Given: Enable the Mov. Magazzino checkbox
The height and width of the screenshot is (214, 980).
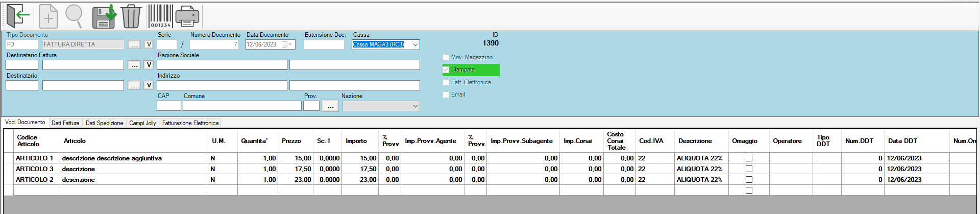Looking at the screenshot, I should pyautogui.click(x=446, y=57).
